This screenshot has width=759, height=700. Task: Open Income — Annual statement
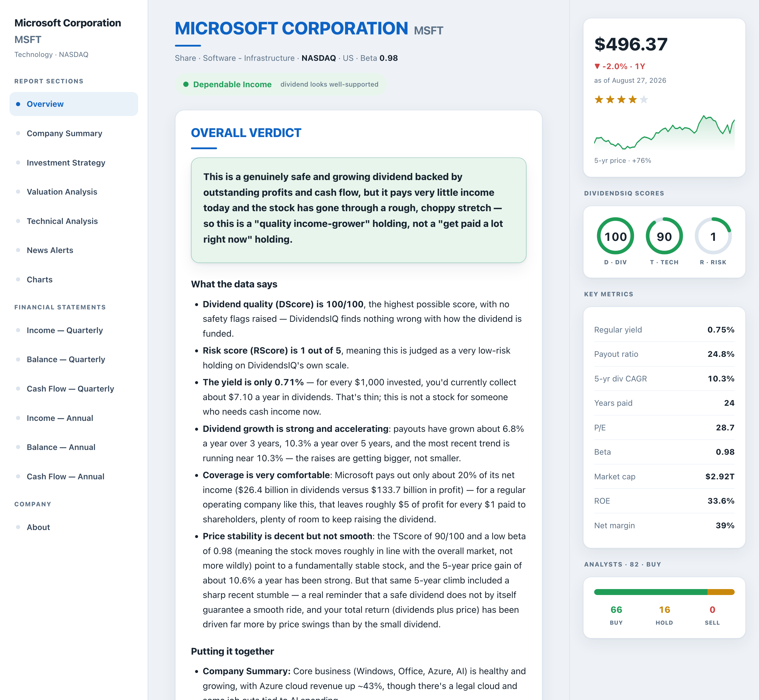[74, 418]
